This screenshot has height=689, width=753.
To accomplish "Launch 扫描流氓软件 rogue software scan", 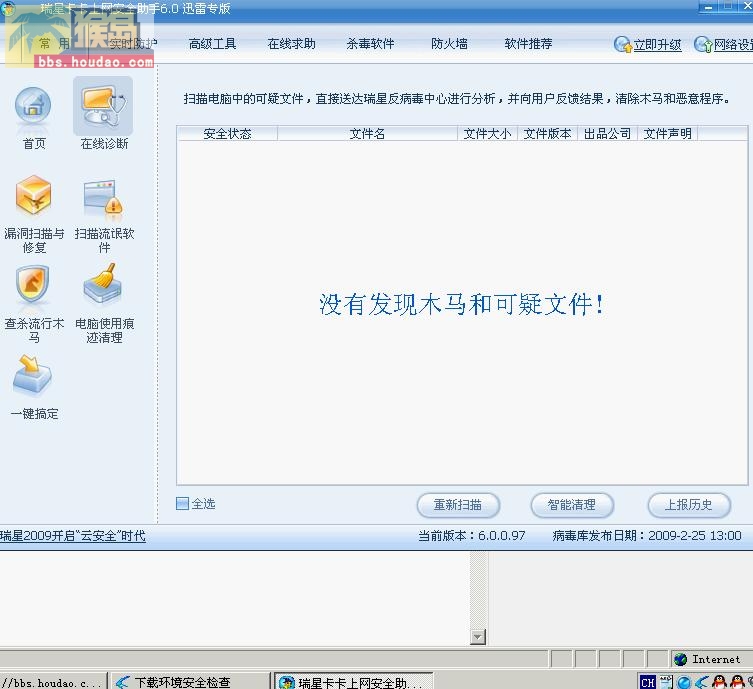I will tap(103, 197).
